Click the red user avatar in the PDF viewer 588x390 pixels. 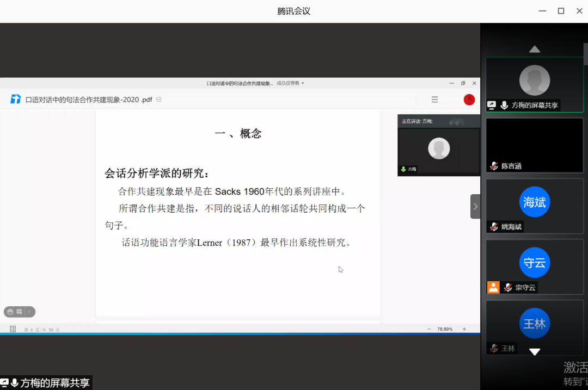(469, 100)
